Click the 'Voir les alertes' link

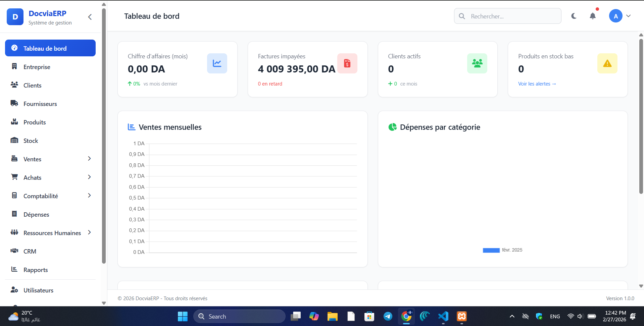(x=537, y=84)
